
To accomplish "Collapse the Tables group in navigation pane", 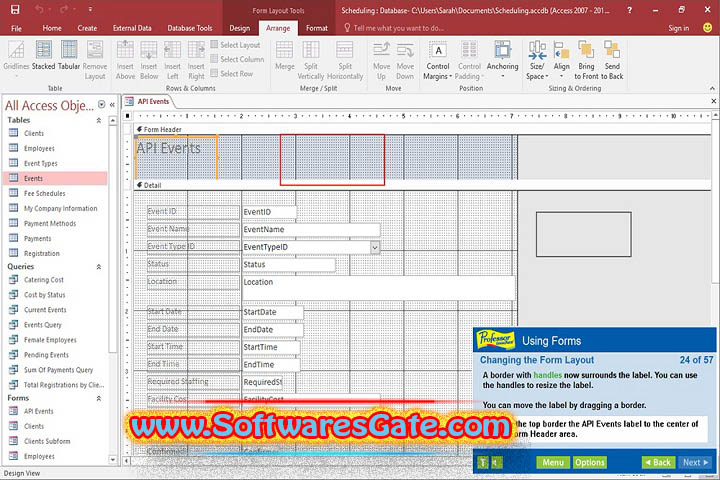I will (x=98, y=120).
